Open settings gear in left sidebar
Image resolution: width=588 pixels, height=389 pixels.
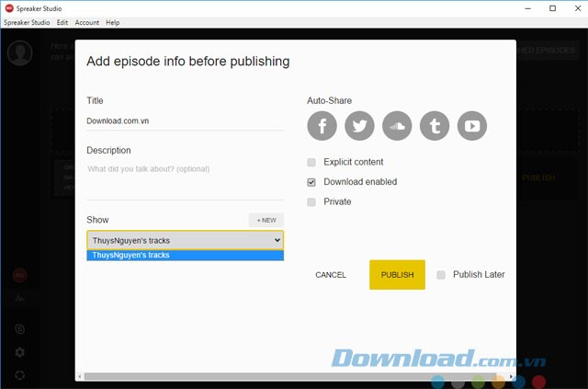pos(19,352)
